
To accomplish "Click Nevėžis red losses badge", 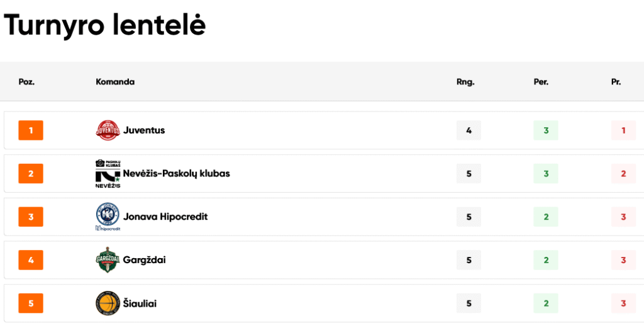I will click(x=623, y=174).
